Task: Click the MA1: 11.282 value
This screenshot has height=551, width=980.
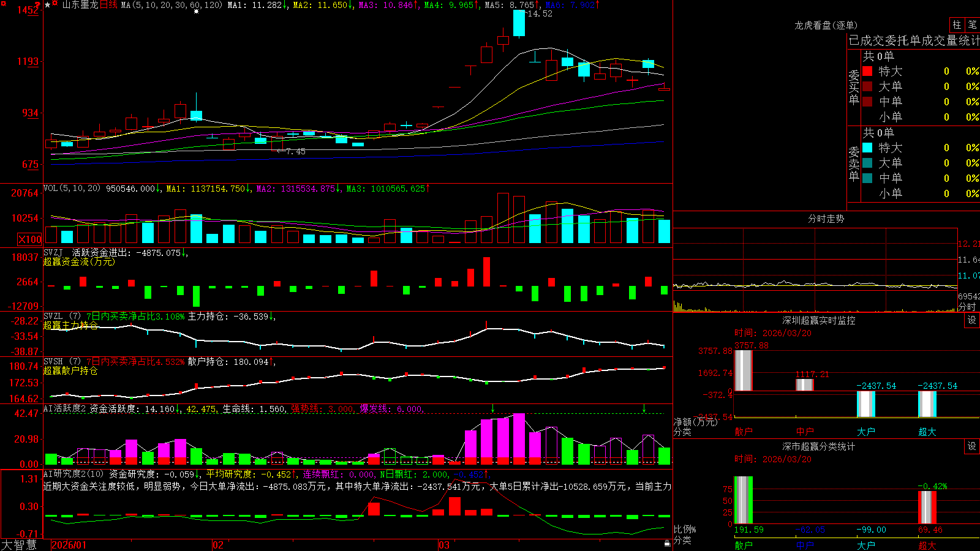Action: 254,5
